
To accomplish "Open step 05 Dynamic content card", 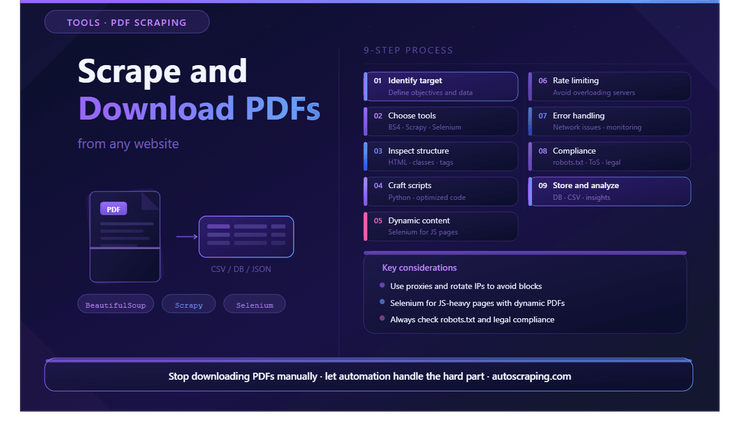I will [441, 226].
